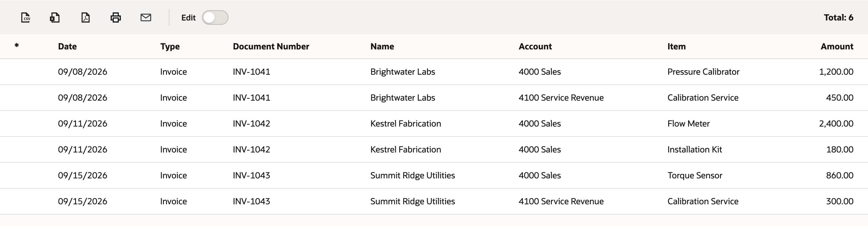This screenshot has width=868, height=226.
Task: Click 4100 Service Revenue in the 300.00 row
Action: tap(561, 201)
